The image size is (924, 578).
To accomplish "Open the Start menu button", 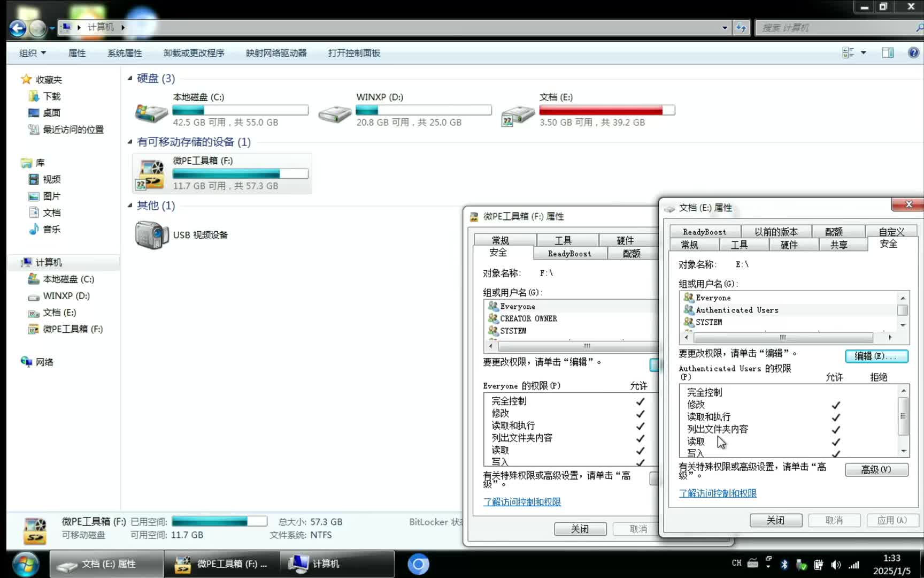I will tap(25, 564).
